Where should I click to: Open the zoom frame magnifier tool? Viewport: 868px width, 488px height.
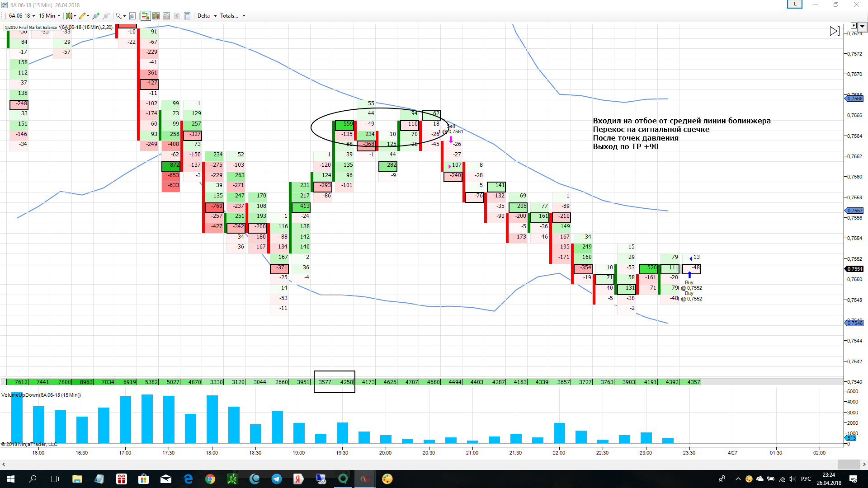[132, 16]
